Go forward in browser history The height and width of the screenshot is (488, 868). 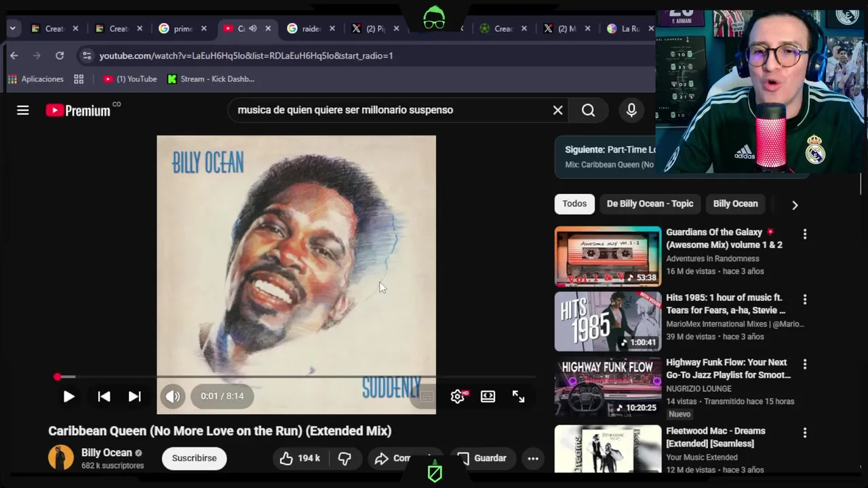click(x=37, y=56)
